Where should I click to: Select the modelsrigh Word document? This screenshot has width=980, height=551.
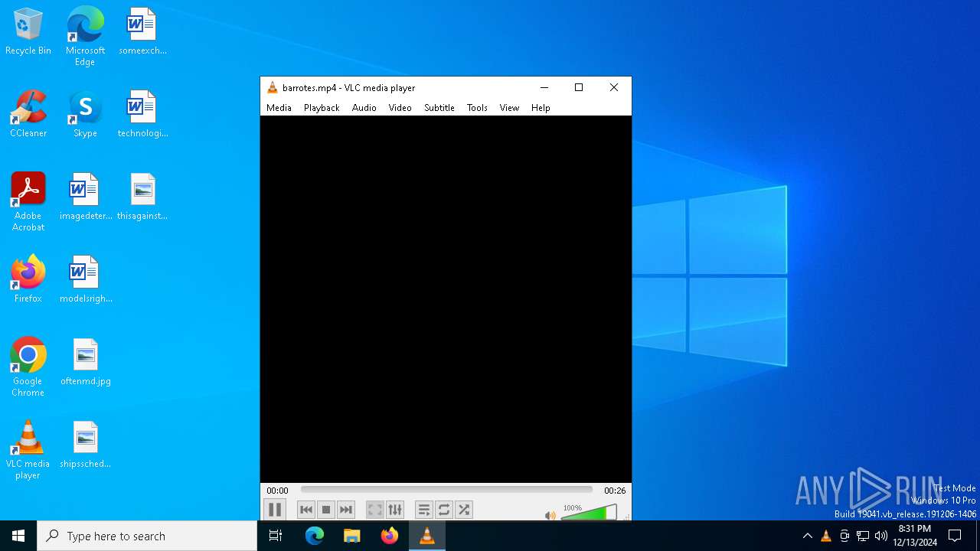(x=85, y=280)
